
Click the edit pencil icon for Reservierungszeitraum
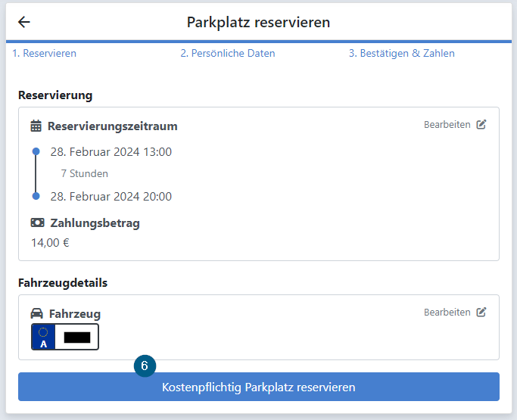click(x=481, y=124)
